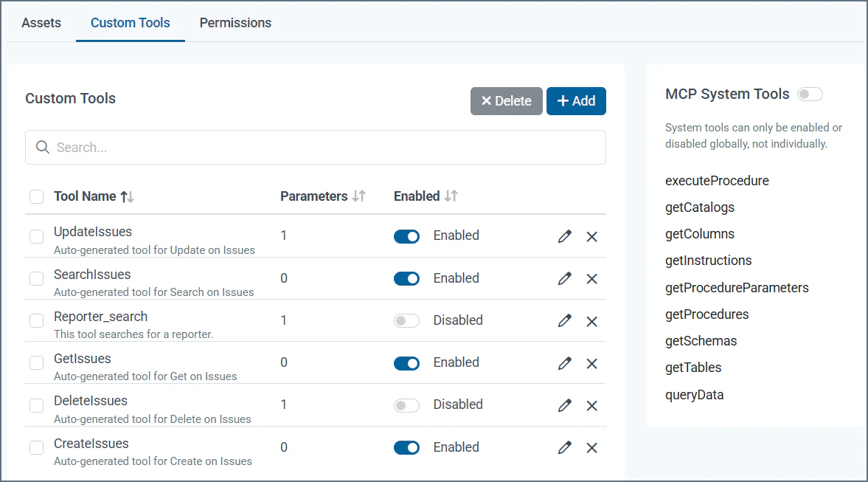
Task: Sort the Parameters column
Action: click(359, 196)
